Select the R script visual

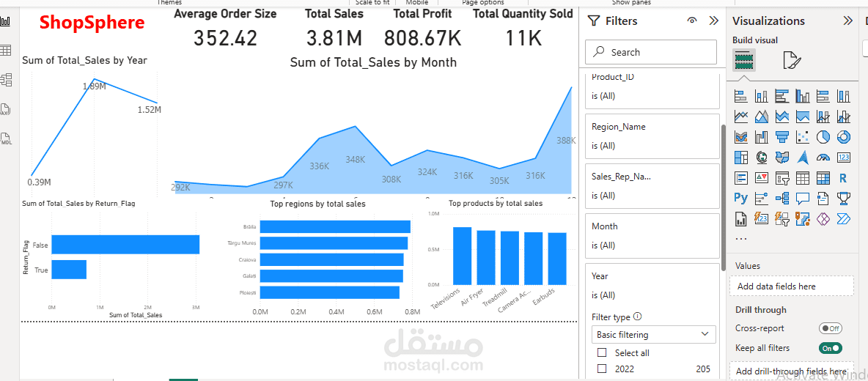[844, 178]
